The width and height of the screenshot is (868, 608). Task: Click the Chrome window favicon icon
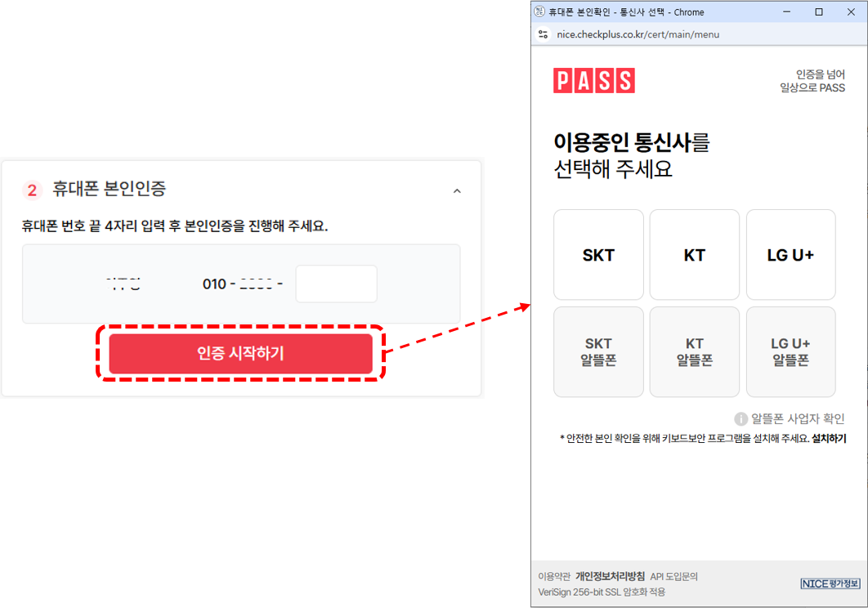tap(539, 11)
